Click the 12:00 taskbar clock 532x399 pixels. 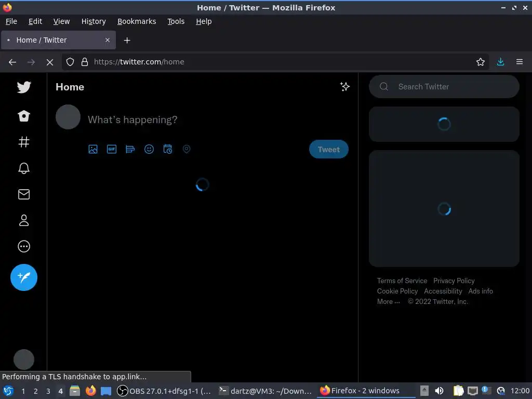(x=520, y=391)
